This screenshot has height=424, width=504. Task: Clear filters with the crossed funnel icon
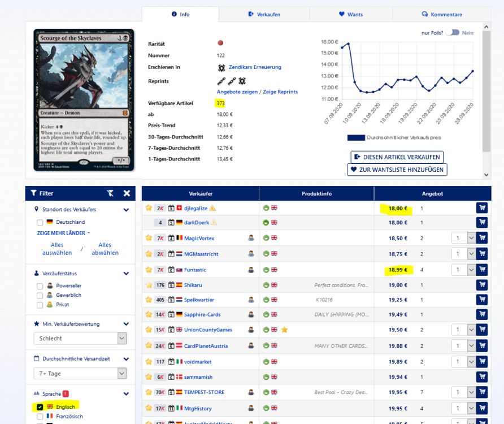pos(110,193)
